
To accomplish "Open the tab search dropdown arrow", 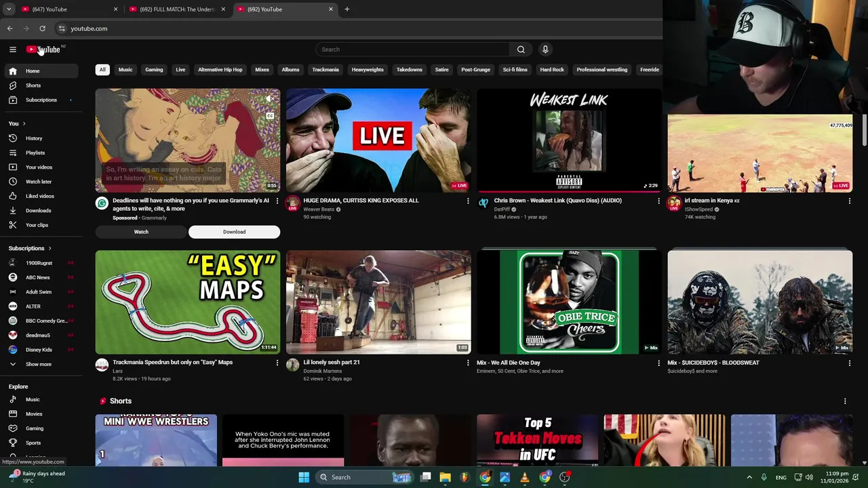I will point(9,9).
